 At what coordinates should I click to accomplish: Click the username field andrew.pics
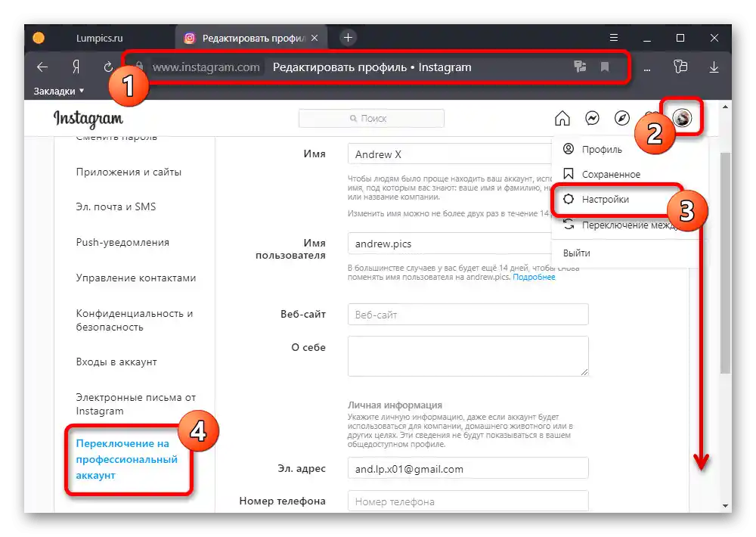pos(449,244)
